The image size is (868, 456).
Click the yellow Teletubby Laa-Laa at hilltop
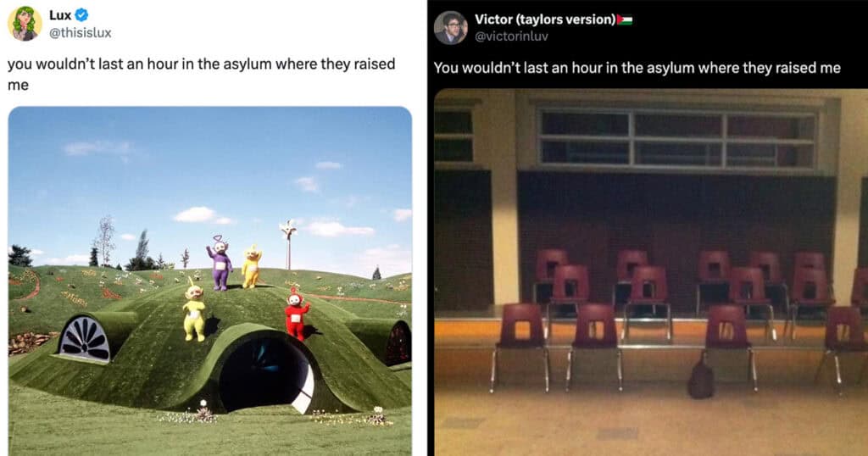pyautogui.click(x=251, y=267)
